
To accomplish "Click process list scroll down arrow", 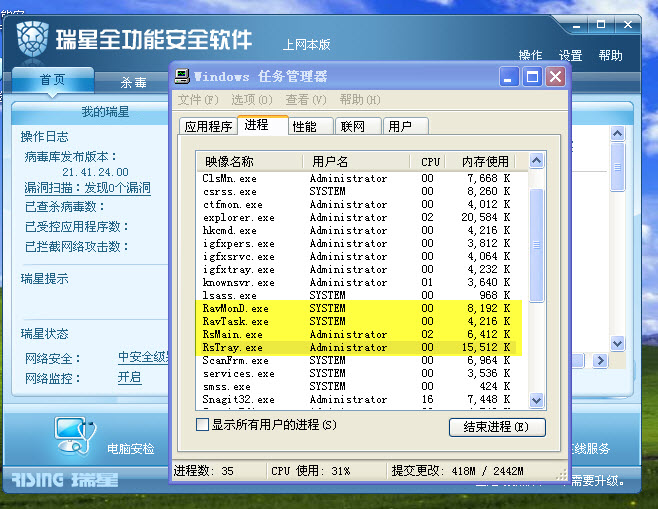I will click(x=536, y=400).
